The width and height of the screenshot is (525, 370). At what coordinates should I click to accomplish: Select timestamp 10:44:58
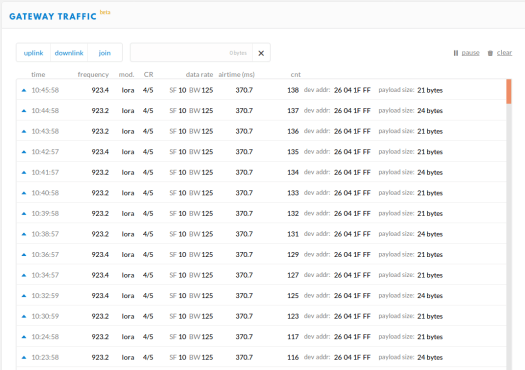coord(45,111)
